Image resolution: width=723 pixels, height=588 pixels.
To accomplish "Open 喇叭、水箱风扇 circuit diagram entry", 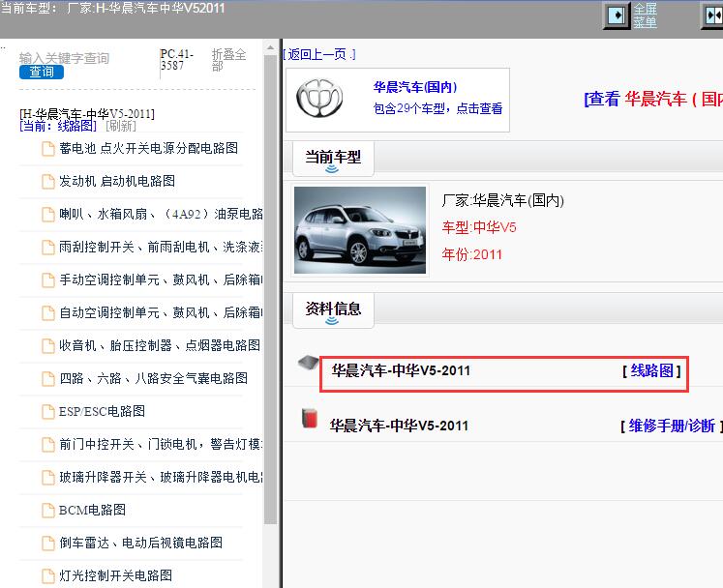I will coord(161,214).
